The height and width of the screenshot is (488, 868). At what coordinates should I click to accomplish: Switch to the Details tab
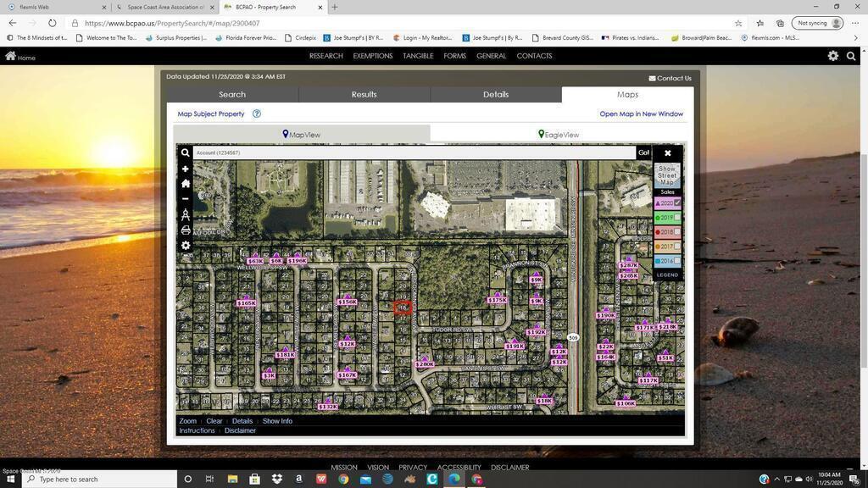[x=496, y=94]
